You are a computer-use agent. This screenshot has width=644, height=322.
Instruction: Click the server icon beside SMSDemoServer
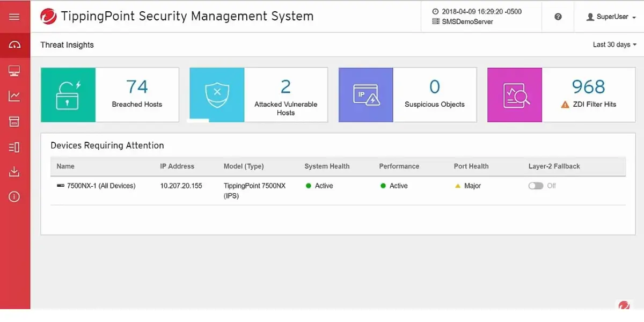[x=435, y=22]
